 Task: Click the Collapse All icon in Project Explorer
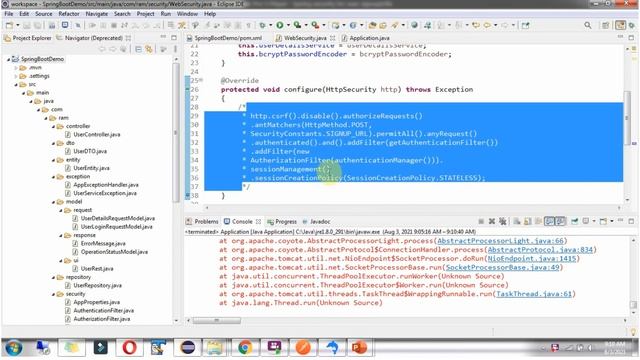coord(138,49)
